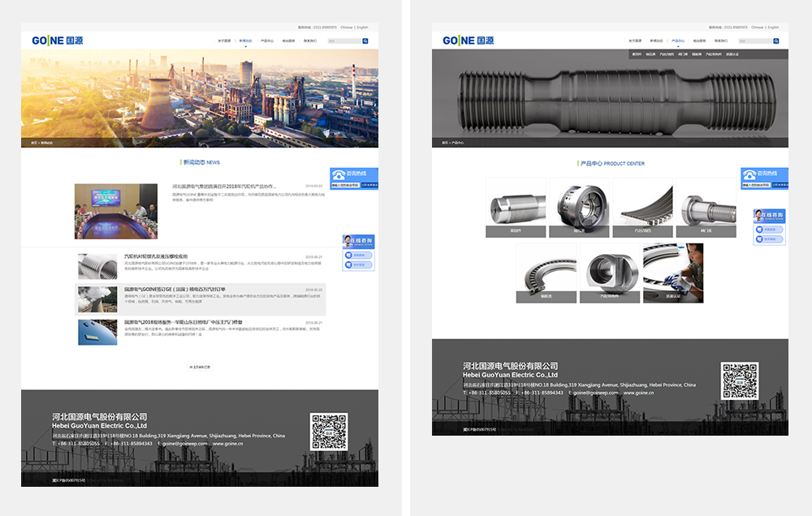Viewport: 812px width, 516px height.
Task: Open the QR code in the product page footer
Action: coord(740,381)
